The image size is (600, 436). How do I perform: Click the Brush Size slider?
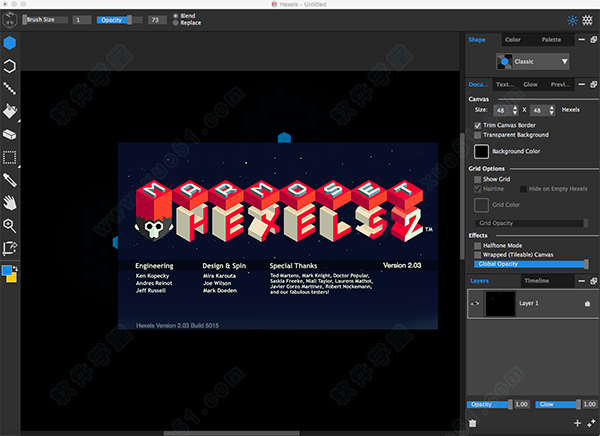click(x=45, y=20)
